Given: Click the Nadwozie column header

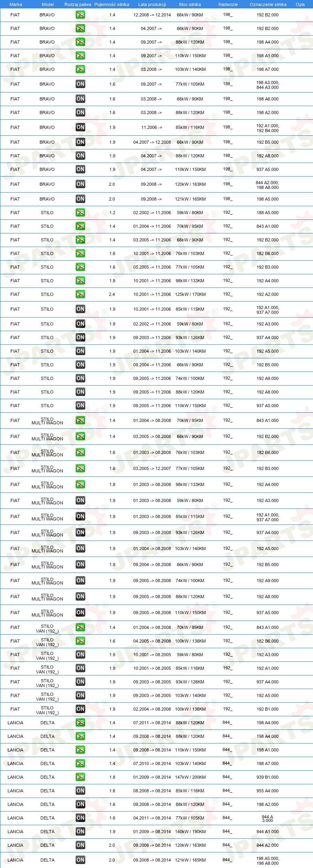Looking at the screenshot, I should tap(228, 4).
